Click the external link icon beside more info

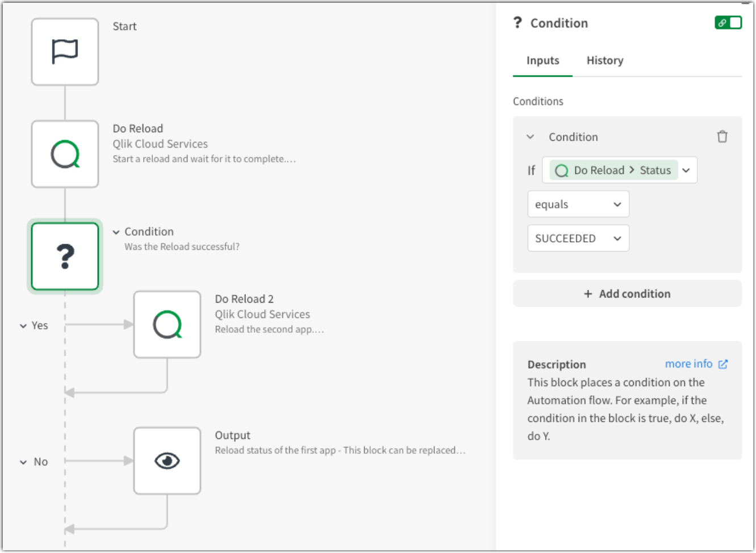click(723, 364)
